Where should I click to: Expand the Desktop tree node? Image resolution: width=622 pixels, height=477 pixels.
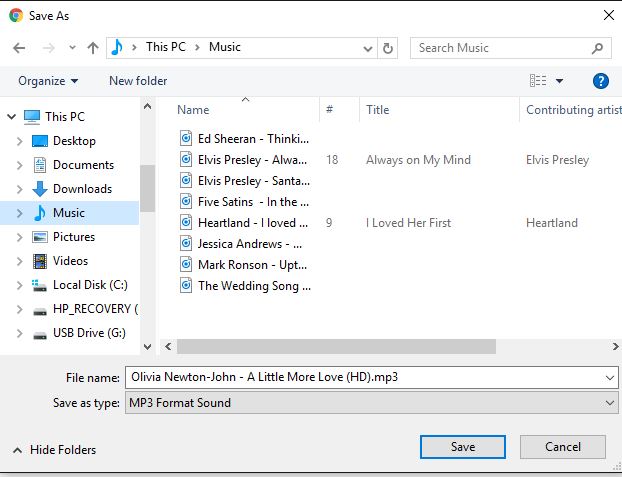tap(19, 141)
